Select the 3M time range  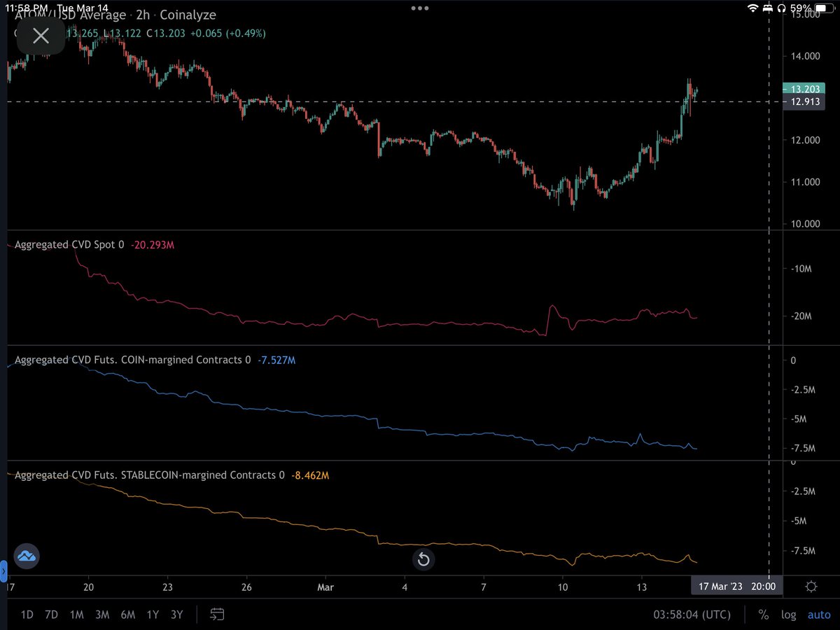tap(102, 615)
